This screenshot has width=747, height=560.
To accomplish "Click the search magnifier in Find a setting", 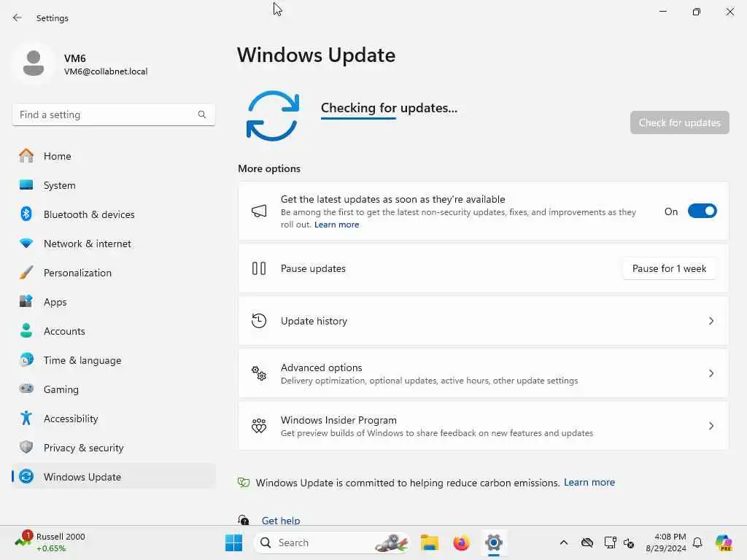I will coord(202,114).
